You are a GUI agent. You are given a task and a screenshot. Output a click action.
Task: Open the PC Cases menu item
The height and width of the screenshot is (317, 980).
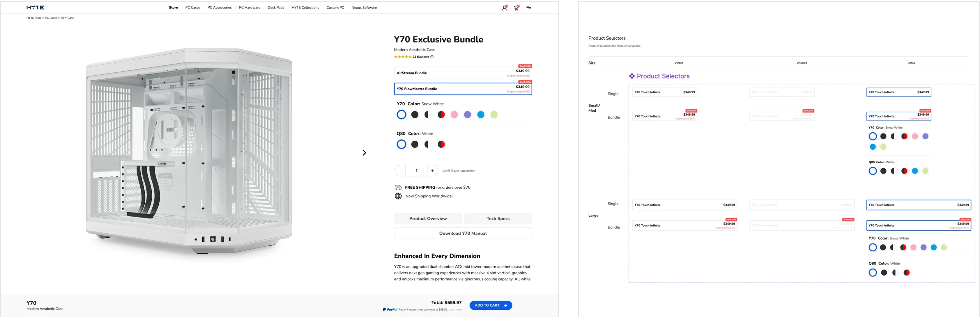(192, 8)
